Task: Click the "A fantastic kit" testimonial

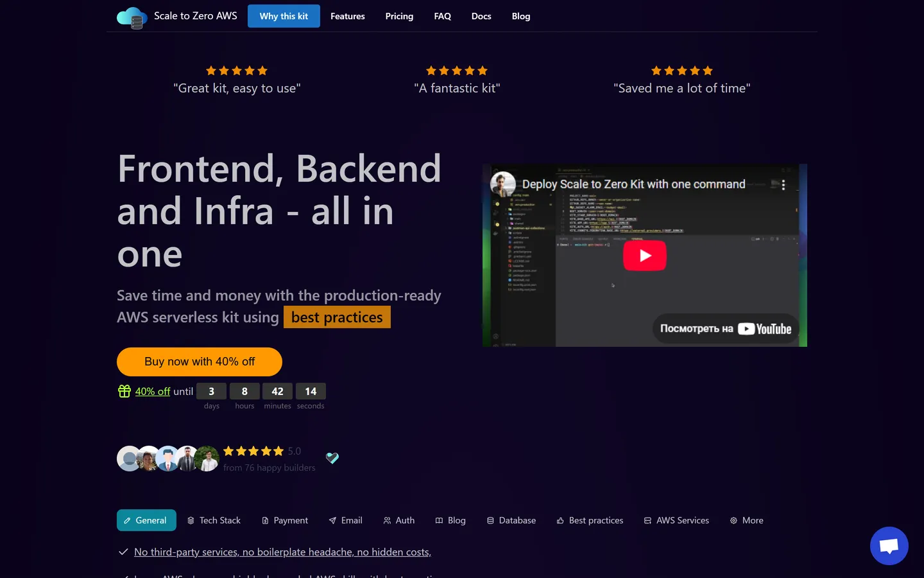Action: tap(457, 89)
